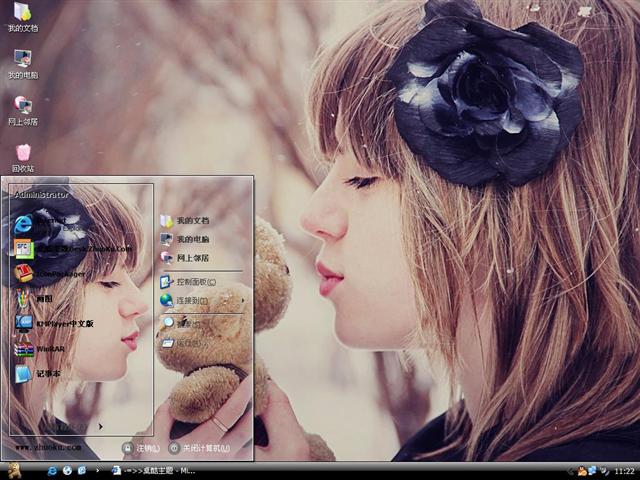Select 网上邻居 in the Start menu right column
This screenshot has height=480, width=640.
pyautogui.click(x=185, y=258)
